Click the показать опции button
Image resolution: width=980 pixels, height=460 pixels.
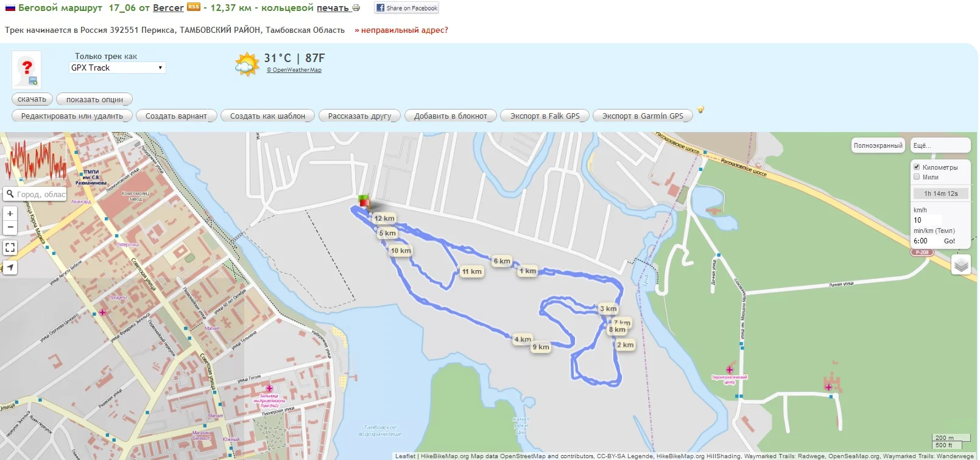(94, 100)
